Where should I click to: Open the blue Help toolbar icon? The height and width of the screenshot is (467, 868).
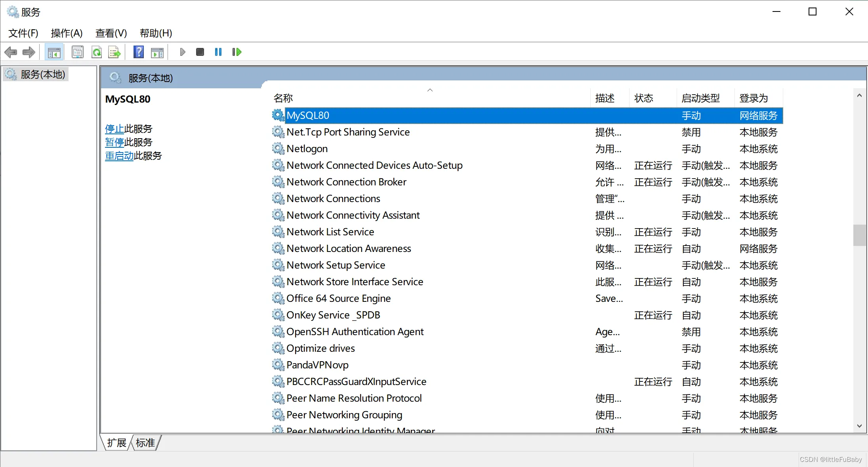tap(139, 52)
